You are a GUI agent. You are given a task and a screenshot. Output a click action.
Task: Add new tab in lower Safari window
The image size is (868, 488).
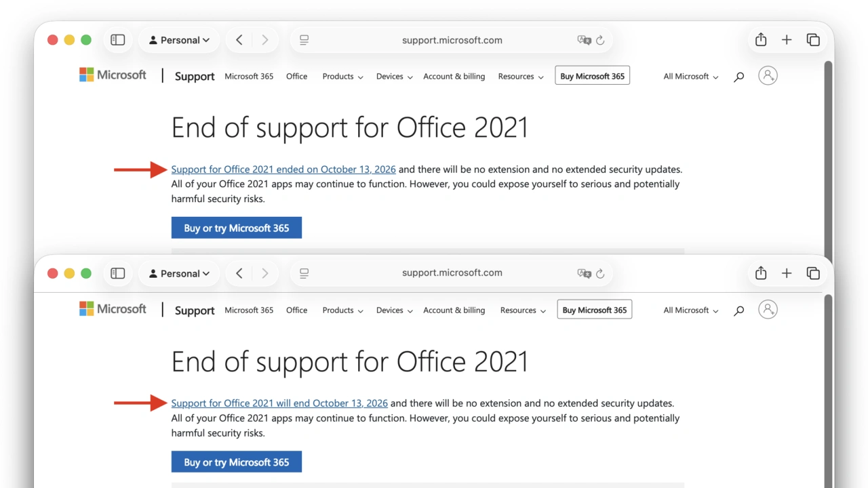pyautogui.click(x=787, y=273)
